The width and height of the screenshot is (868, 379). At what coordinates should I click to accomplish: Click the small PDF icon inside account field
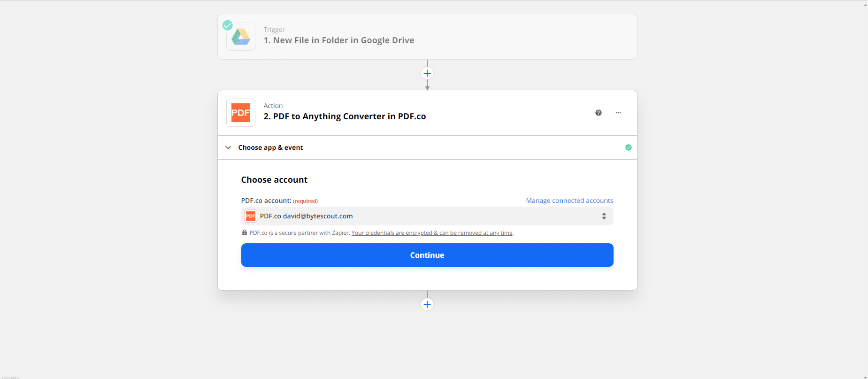[x=251, y=216]
